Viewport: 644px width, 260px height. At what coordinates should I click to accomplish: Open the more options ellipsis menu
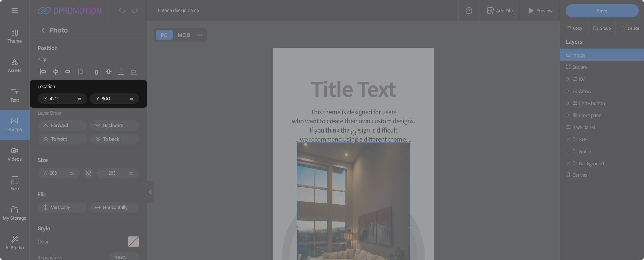click(x=200, y=35)
